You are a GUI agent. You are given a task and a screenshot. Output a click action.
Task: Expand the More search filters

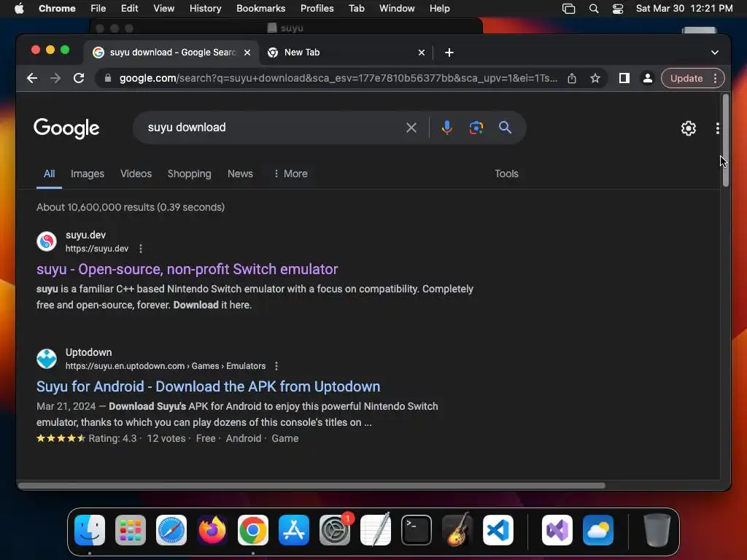(x=290, y=174)
